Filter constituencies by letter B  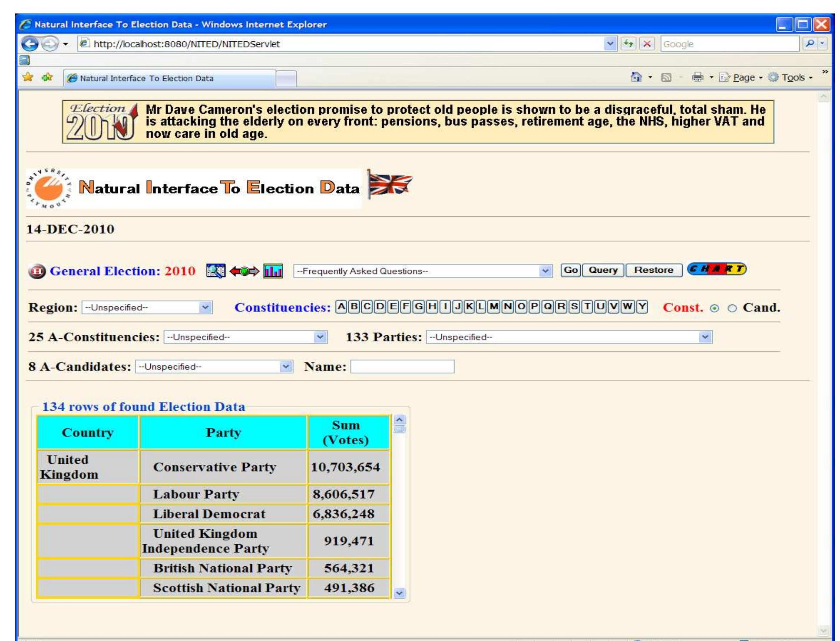tap(354, 307)
